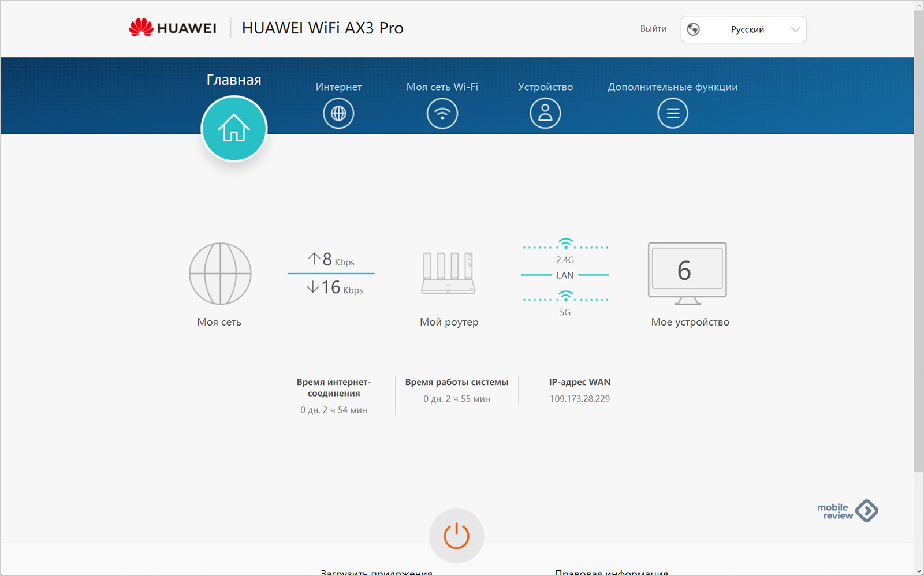Click the Моя сеть globe graphic
The width and height of the screenshot is (924, 576).
pos(220,274)
